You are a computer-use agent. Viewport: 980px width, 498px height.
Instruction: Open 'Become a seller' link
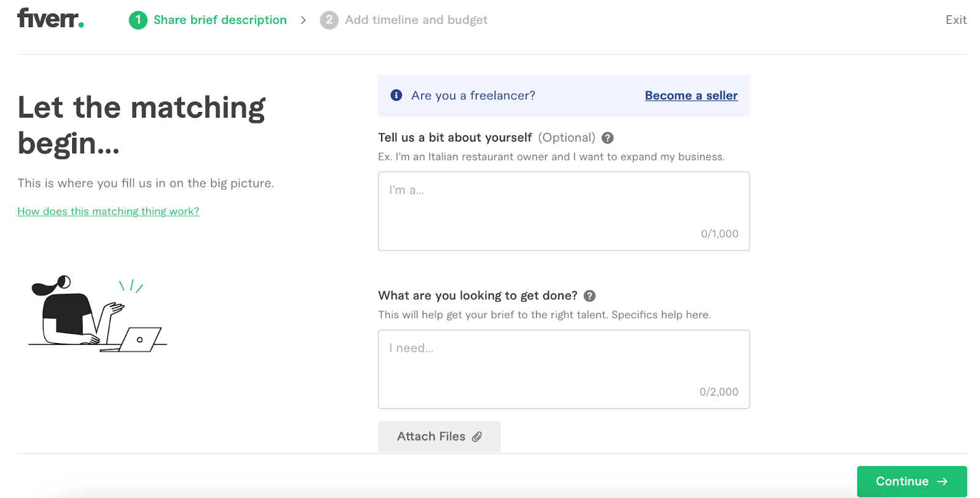[691, 96]
